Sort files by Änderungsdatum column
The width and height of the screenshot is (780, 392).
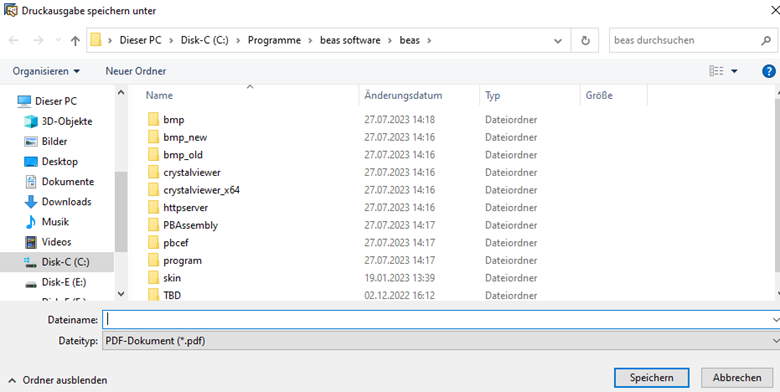pyautogui.click(x=403, y=96)
